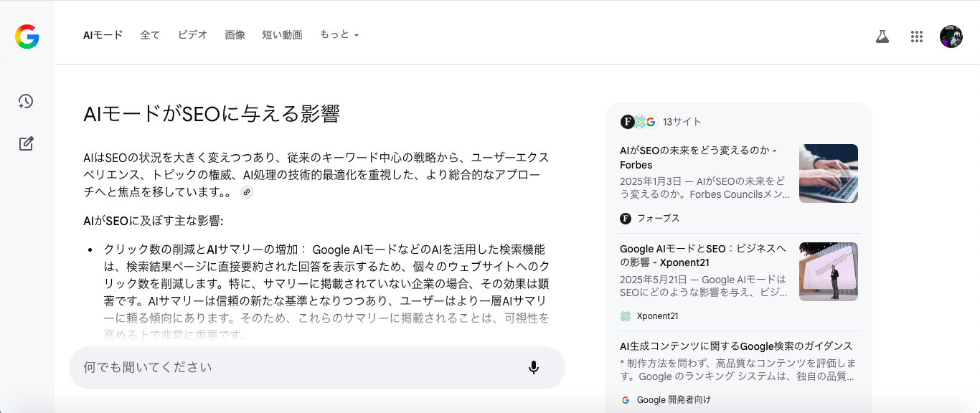Click the フォーブス source name

658,218
